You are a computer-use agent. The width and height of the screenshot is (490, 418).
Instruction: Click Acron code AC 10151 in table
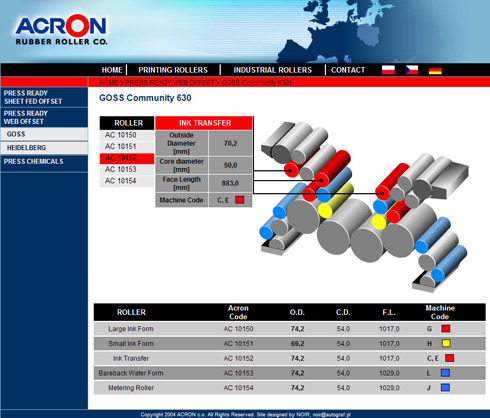238,344
